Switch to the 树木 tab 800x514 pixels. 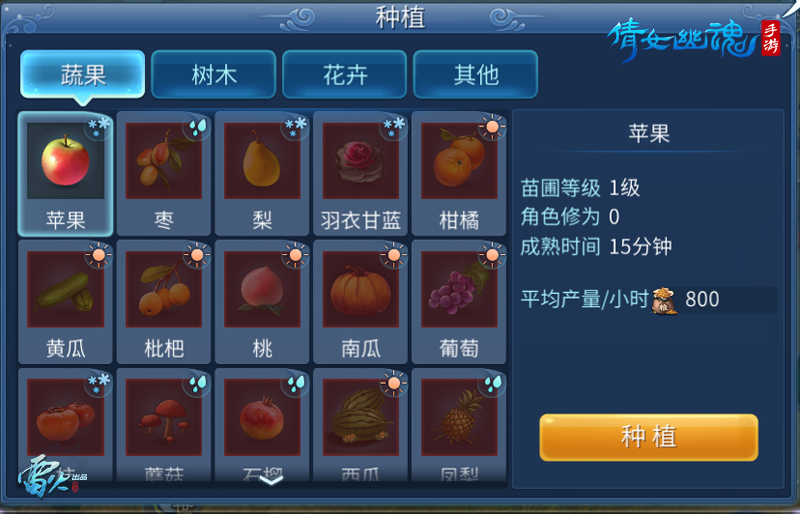[214, 75]
